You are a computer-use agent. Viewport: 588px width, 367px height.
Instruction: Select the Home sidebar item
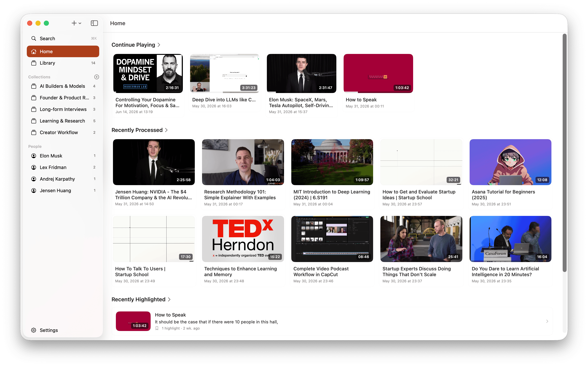pos(63,51)
